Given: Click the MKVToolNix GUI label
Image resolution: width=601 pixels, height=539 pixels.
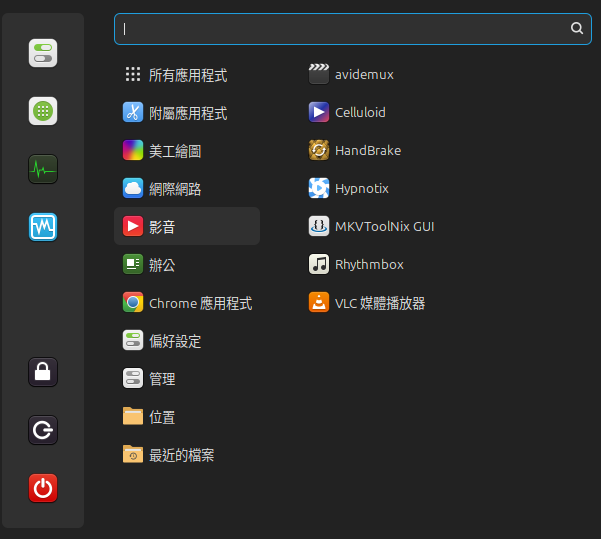Looking at the screenshot, I should coord(384,226).
